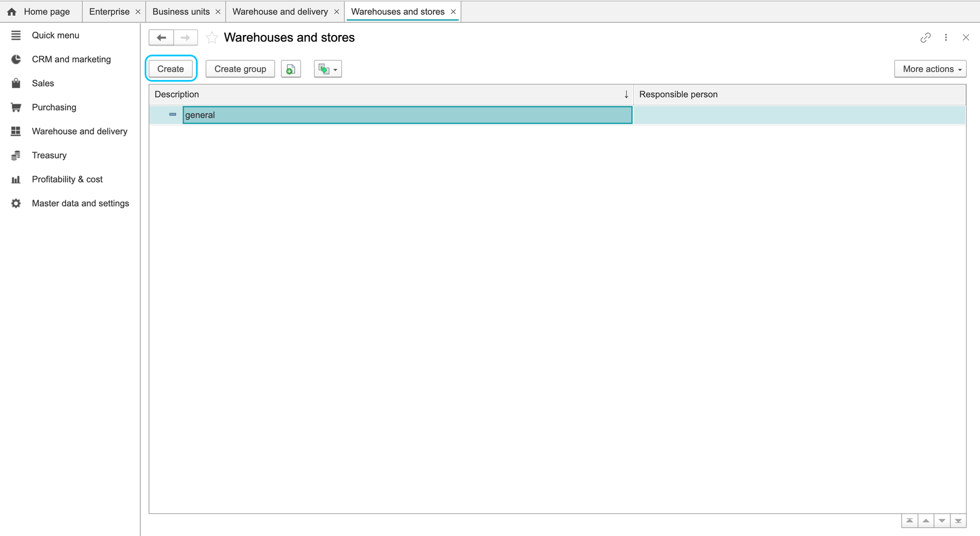This screenshot has height=536, width=980.
Task: Click the Home page house icon
Action: [x=11, y=12]
